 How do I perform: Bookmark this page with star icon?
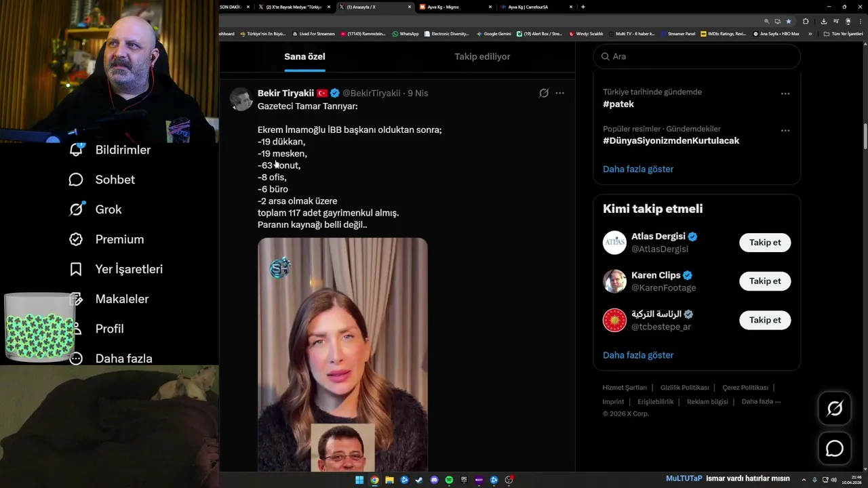[x=788, y=21]
